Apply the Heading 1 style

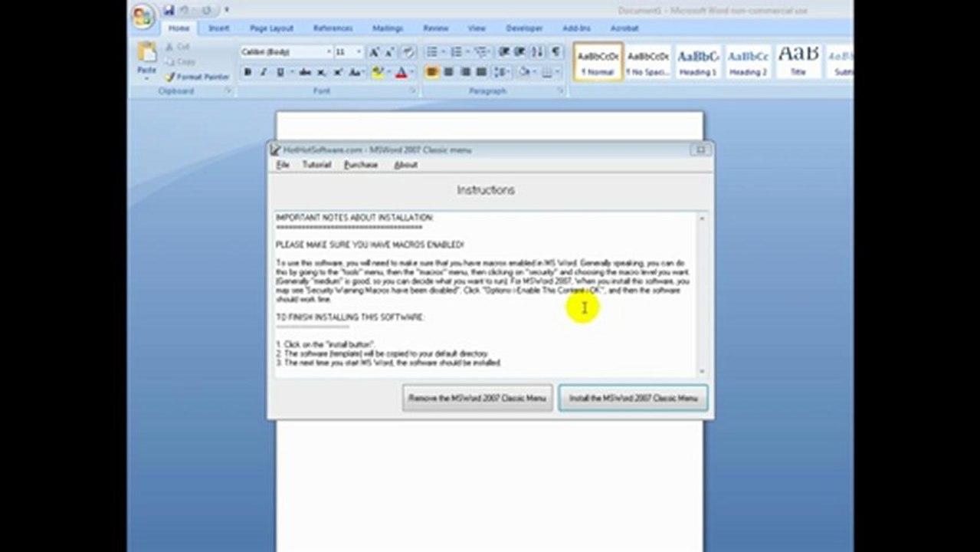point(698,61)
